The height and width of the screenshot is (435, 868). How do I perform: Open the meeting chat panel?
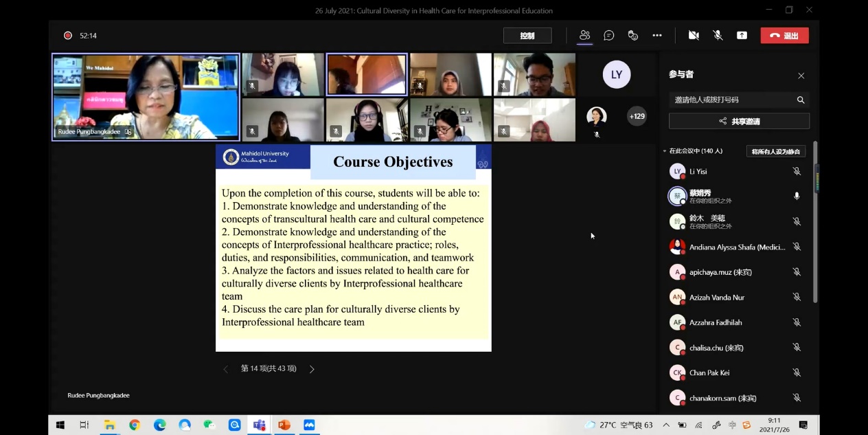pos(608,36)
